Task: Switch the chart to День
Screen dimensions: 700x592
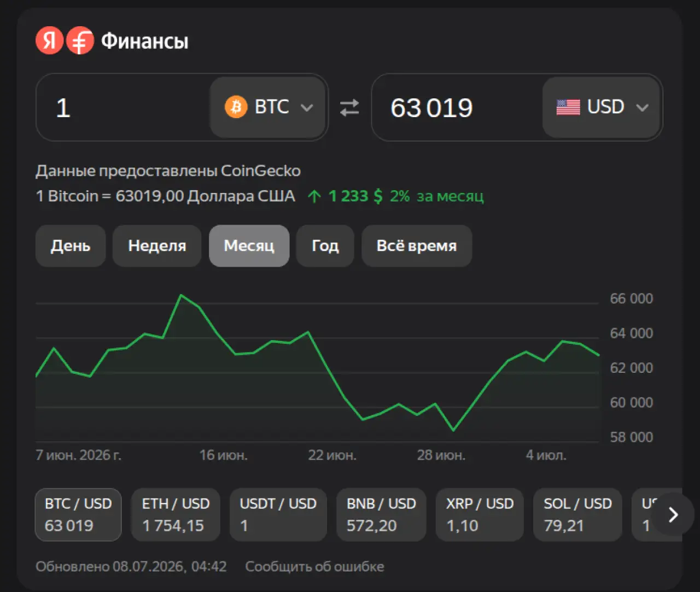Action: tap(71, 246)
